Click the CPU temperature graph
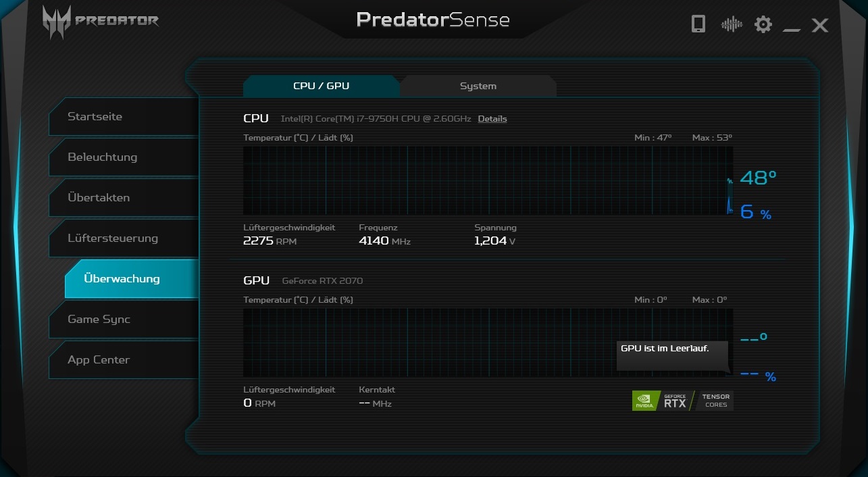 click(x=486, y=180)
